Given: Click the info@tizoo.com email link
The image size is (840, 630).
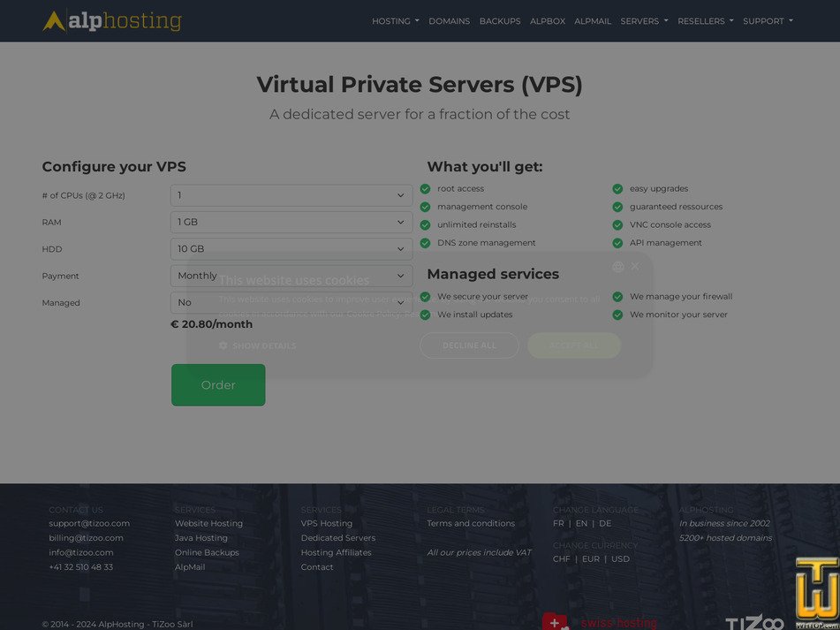Looking at the screenshot, I should click(81, 552).
